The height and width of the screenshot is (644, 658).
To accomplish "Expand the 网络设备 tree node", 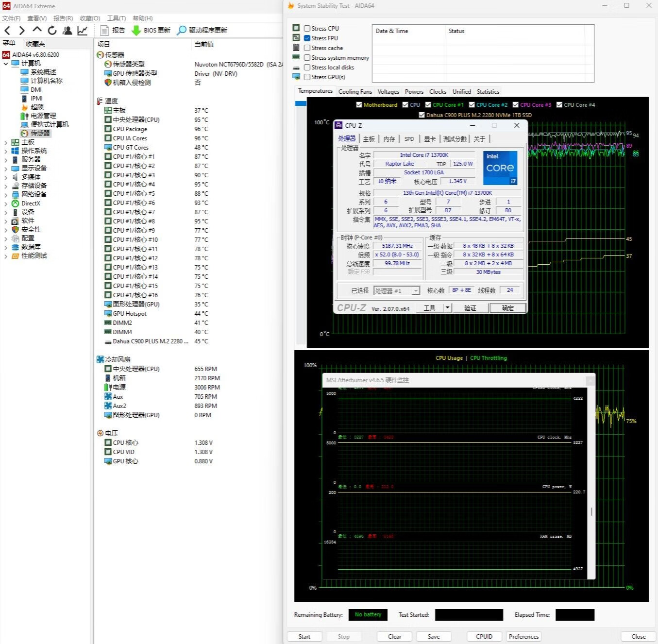I will 5,195.
